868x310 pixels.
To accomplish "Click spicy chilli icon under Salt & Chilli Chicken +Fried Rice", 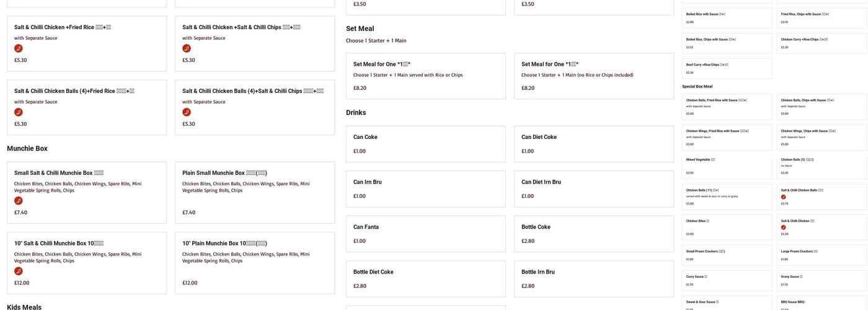I will pyautogui.click(x=19, y=48).
